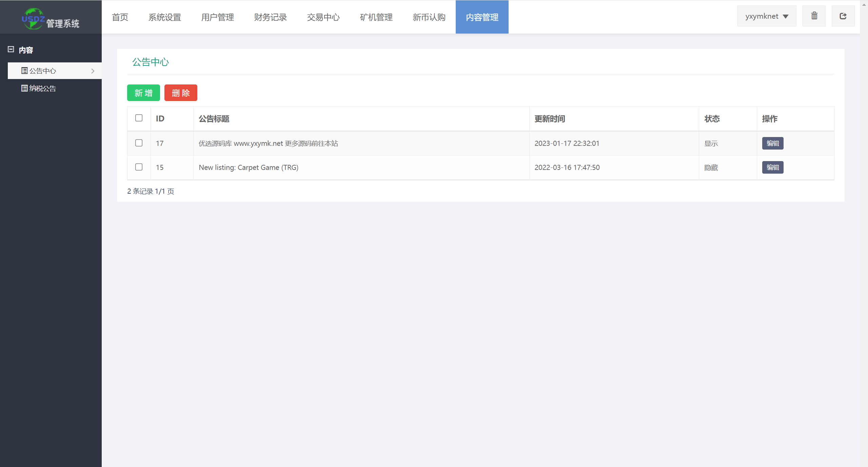This screenshot has width=868, height=467.
Task: Click the page scrollbar up arrow
Action: [864, 4]
